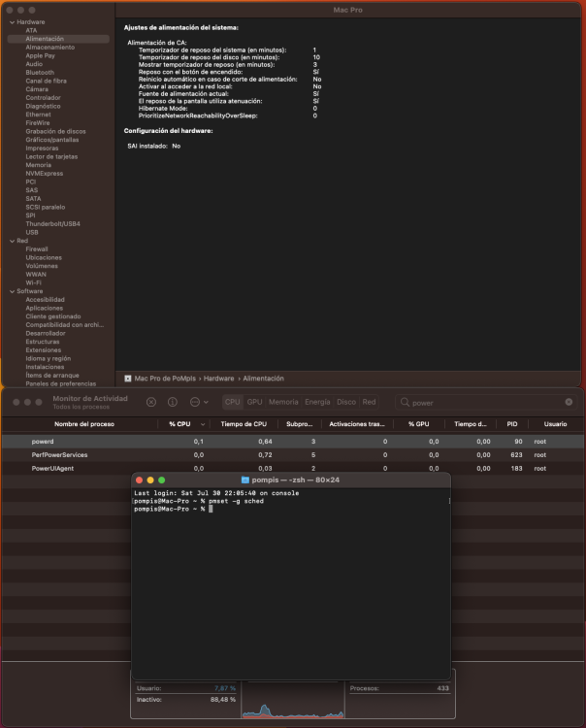Collapse the Red section in the sidebar

(x=12, y=241)
